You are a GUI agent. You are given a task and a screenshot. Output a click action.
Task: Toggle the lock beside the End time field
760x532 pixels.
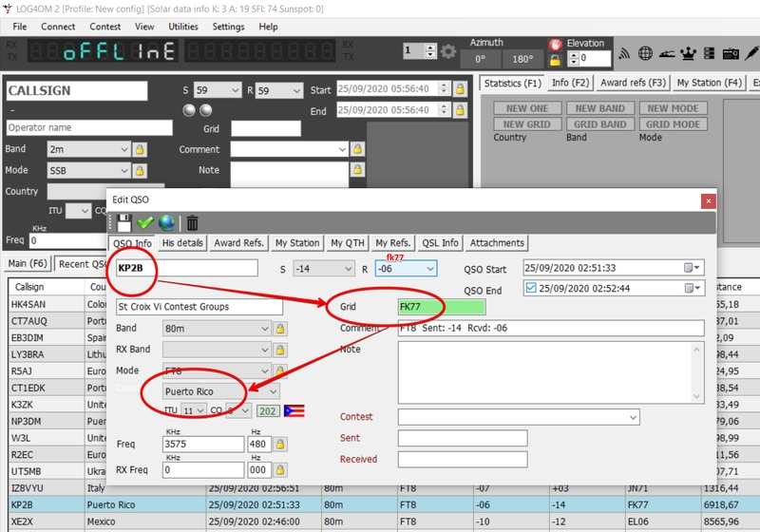point(460,110)
